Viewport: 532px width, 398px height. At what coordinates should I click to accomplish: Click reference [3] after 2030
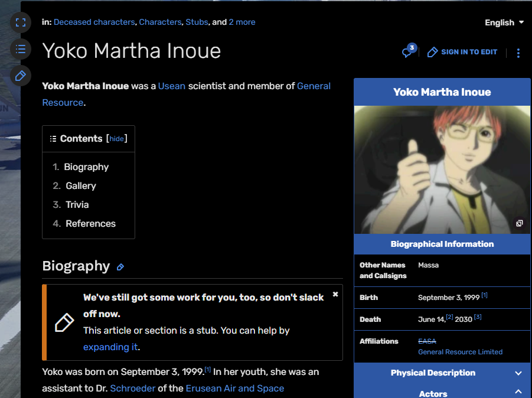click(x=478, y=317)
